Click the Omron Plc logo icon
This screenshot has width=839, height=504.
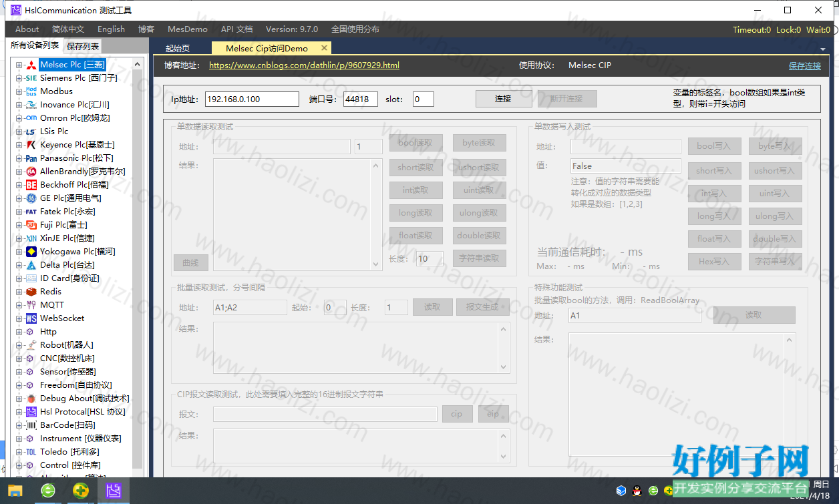[x=31, y=118]
